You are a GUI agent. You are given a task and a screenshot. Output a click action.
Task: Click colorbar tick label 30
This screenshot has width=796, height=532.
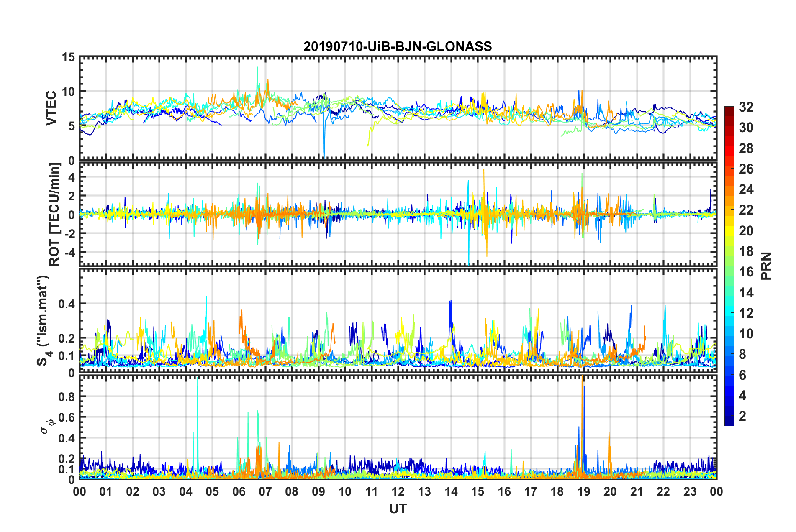tap(746, 128)
